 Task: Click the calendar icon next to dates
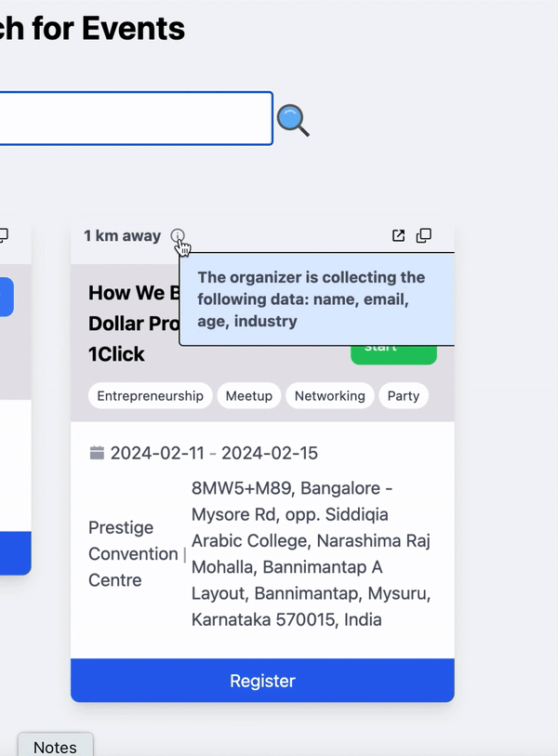click(x=97, y=453)
